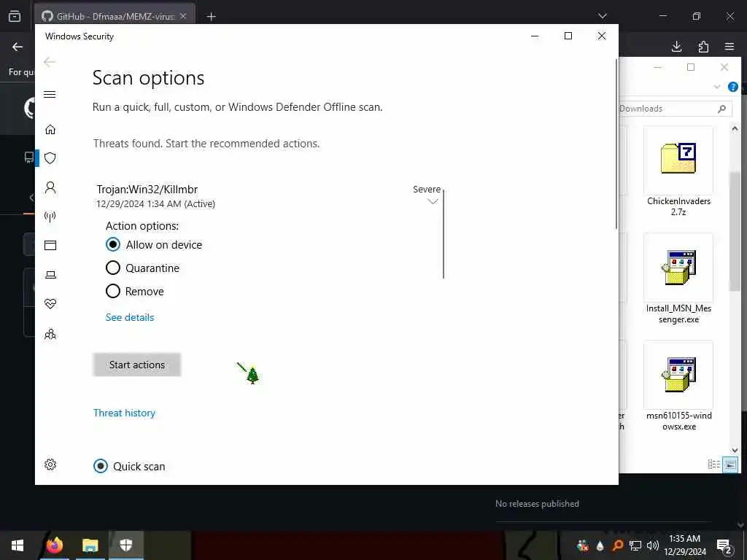Open Home in Windows Security sidebar
Screen dimensions: 747x560
click(50, 130)
